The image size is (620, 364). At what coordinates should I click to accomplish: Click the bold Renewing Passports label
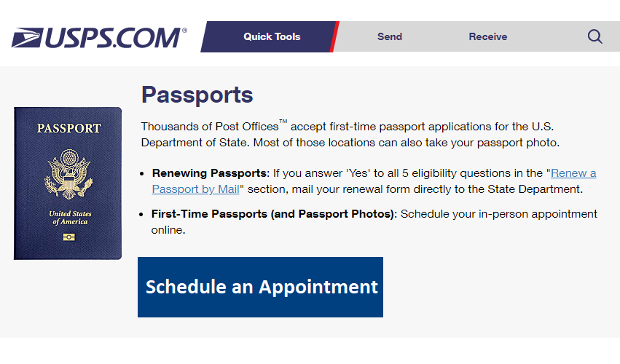pos(211,173)
